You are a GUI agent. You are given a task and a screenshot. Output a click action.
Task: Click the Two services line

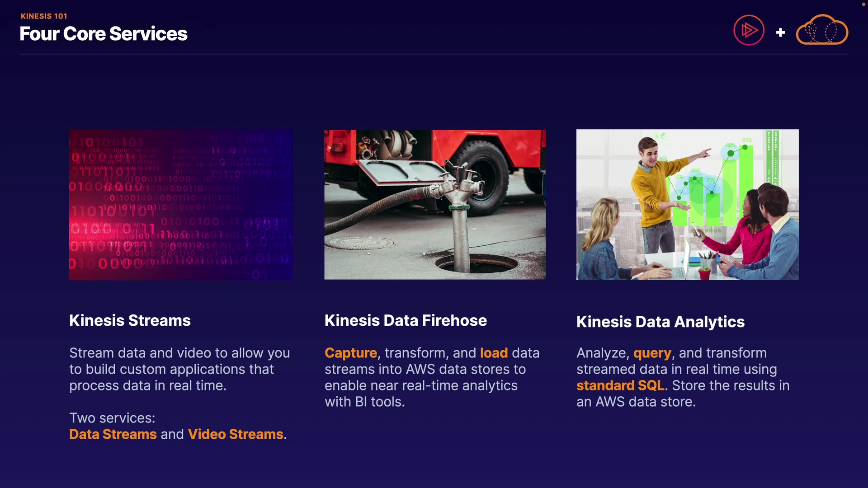[112, 418]
